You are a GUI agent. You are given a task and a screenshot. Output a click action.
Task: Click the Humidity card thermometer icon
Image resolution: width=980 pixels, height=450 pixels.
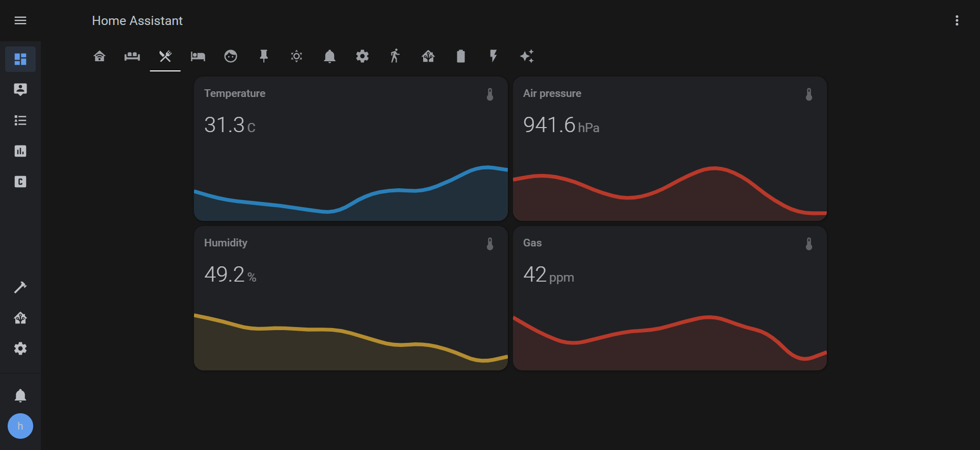point(490,244)
